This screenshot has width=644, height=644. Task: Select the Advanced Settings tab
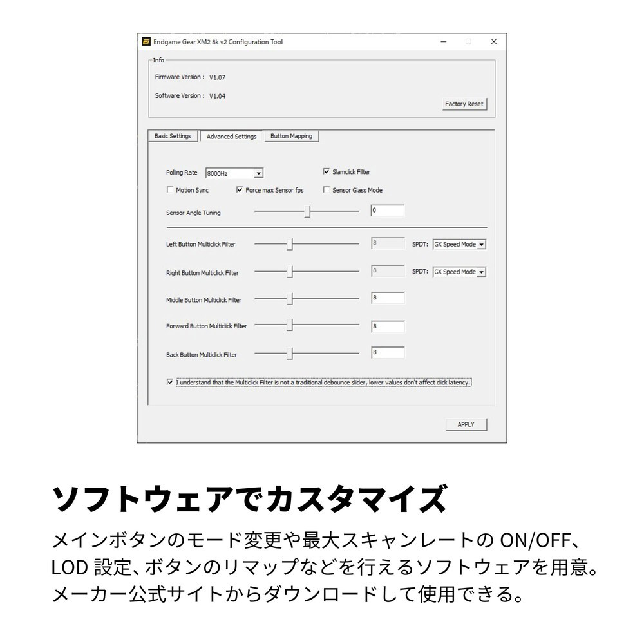(231, 137)
